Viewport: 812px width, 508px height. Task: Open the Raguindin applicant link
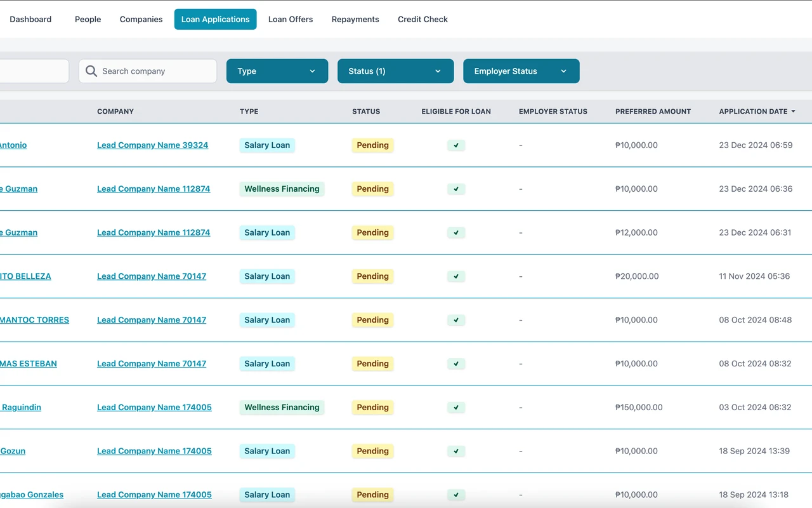(21, 408)
